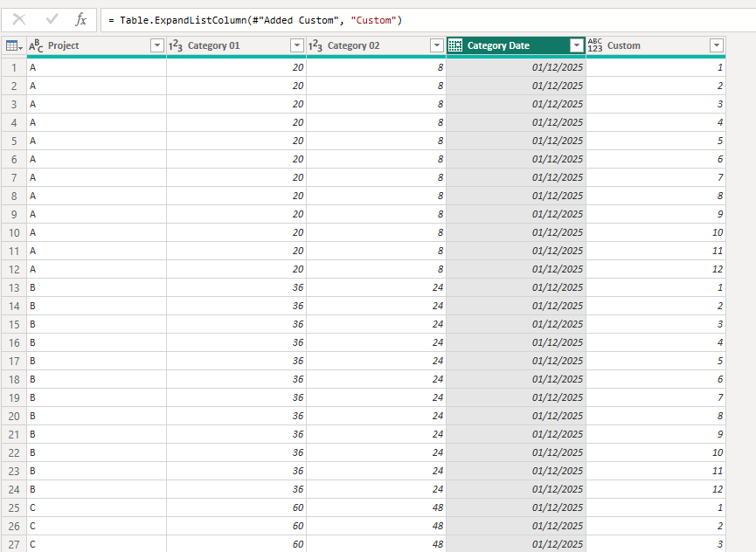The height and width of the screenshot is (552, 756).
Task: Click Category 02 value 24 in row 15
Action: pyautogui.click(x=376, y=325)
